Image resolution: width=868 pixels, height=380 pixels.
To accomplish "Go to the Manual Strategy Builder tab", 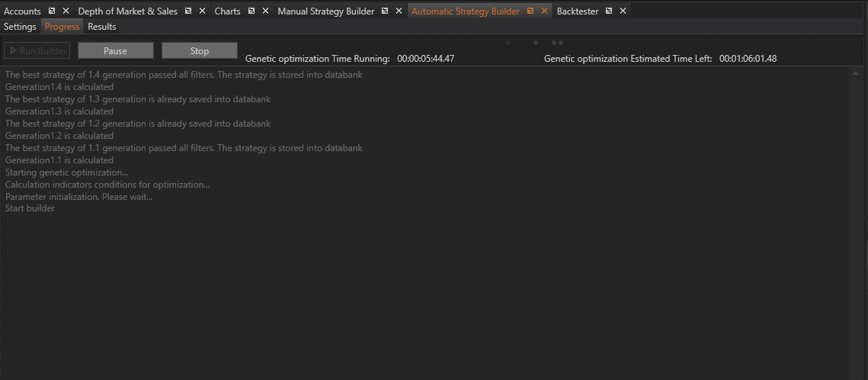I will 325,11.
